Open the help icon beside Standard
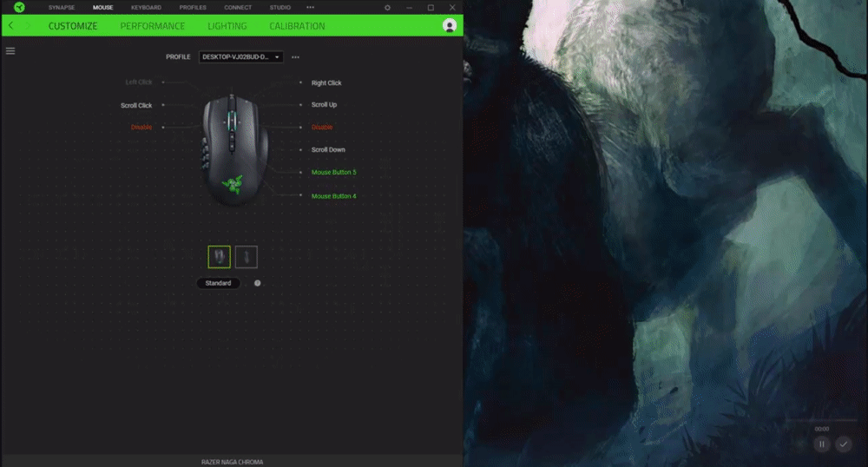The height and width of the screenshot is (467, 868). click(258, 283)
